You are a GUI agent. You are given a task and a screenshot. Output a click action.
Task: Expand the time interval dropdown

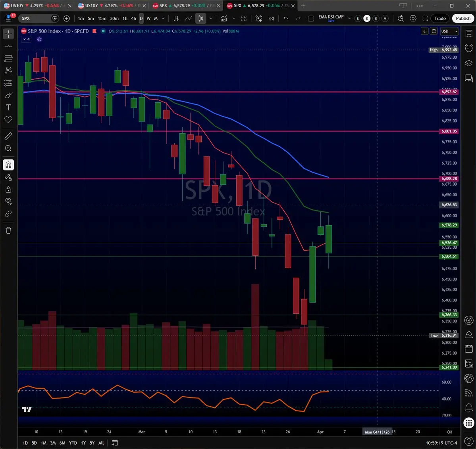163,19
